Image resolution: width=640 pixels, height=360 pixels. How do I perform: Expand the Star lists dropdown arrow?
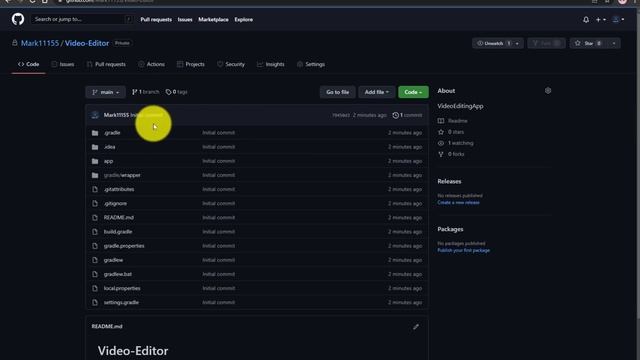[613, 43]
